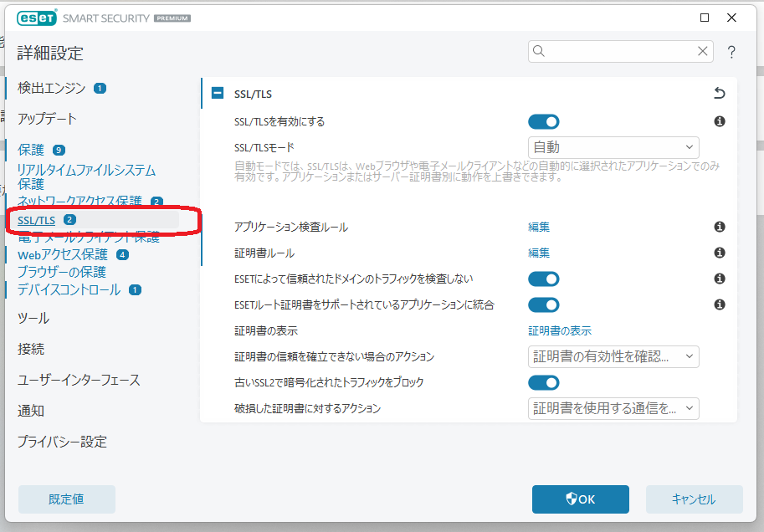
Task: Open リアルタイムファイルシステム保護 settings
Action: click(x=86, y=176)
